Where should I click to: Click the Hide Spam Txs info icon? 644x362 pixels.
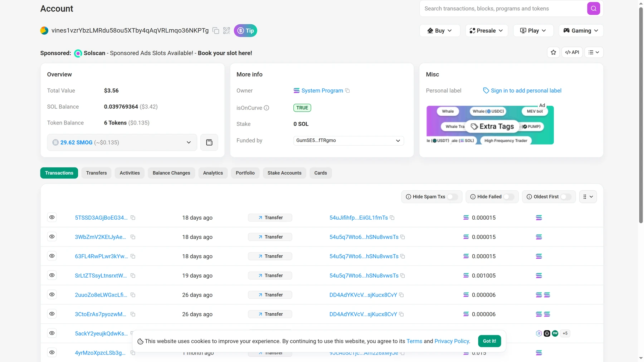pyautogui.click(x=408, y=197)
